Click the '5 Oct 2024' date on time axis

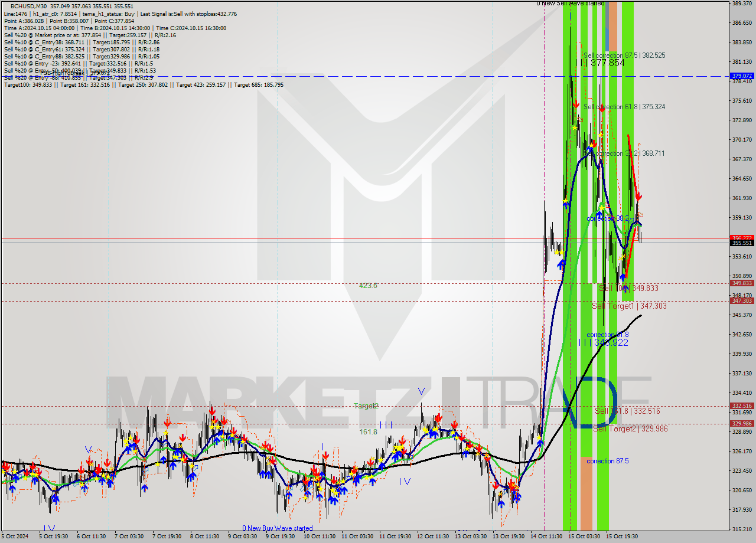pyautogui.click(x=15, y=537)
